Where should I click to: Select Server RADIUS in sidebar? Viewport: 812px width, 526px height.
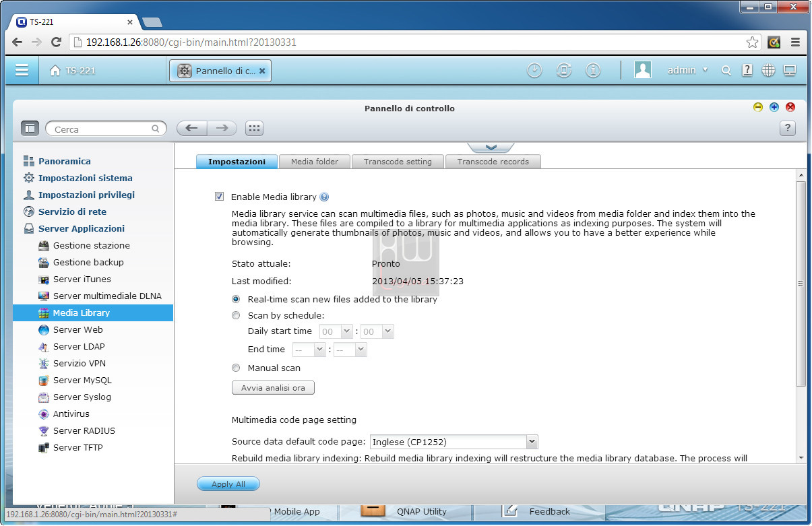pyautogui.click(x=84, y=430)
